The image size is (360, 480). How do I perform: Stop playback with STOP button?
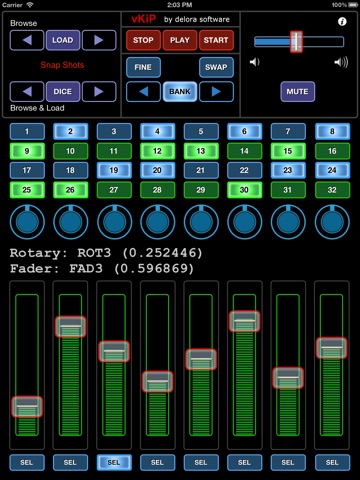click(143, 40)
